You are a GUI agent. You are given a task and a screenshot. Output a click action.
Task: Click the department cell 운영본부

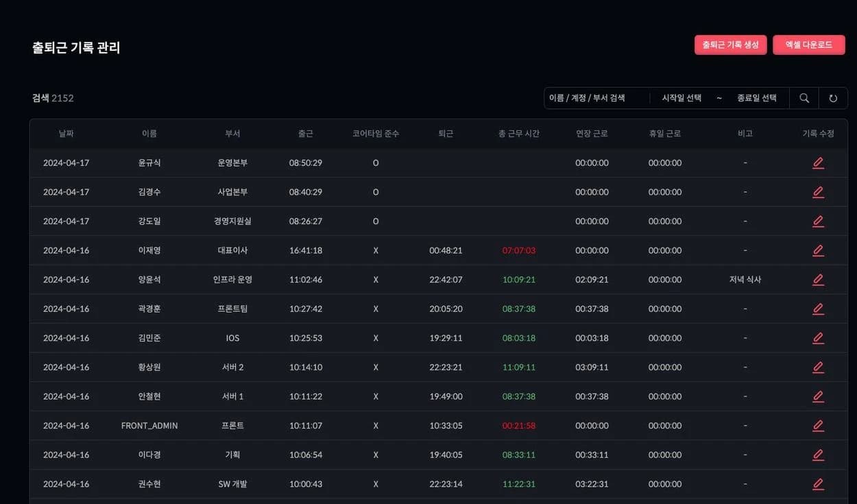233,163
